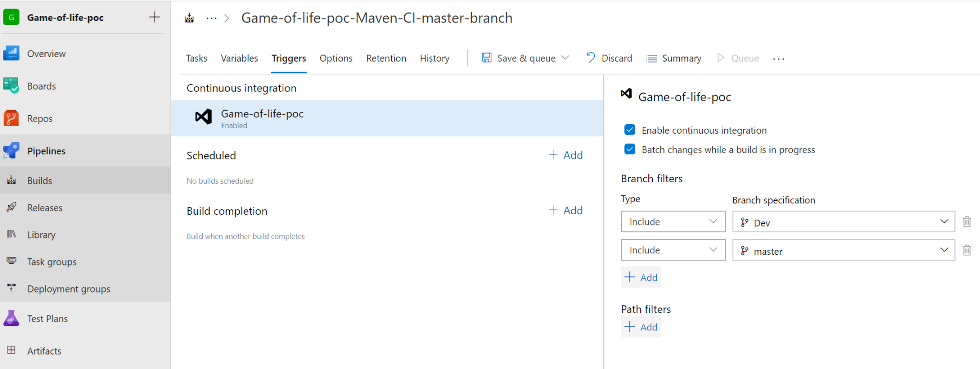Screen dimensions: 980x369
Task: Add a Scheduled trigger
Action: coord(566,155)
